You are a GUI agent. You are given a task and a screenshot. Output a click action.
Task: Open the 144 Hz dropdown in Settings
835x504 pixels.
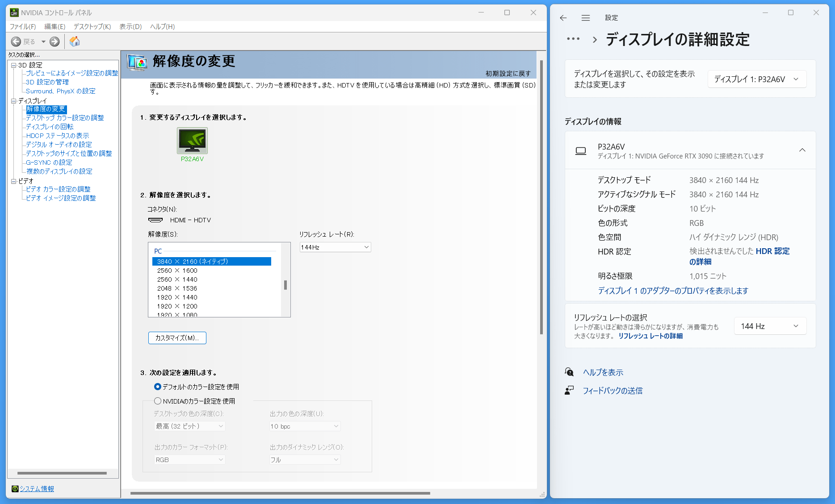(x=770, y=326)
